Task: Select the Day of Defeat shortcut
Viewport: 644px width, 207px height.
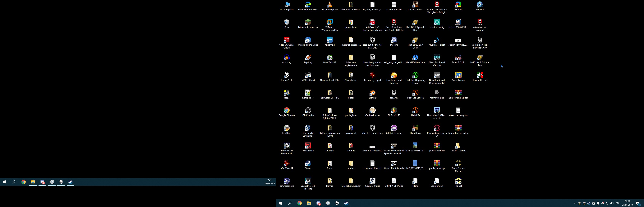Action: click(480, 77)
